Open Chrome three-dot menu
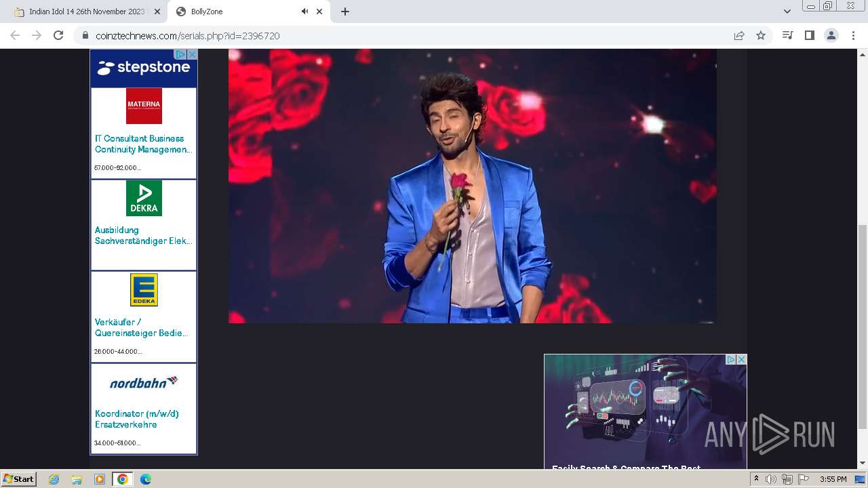The height and width of the screenshot is (488, 868). [x=853, y=35]
